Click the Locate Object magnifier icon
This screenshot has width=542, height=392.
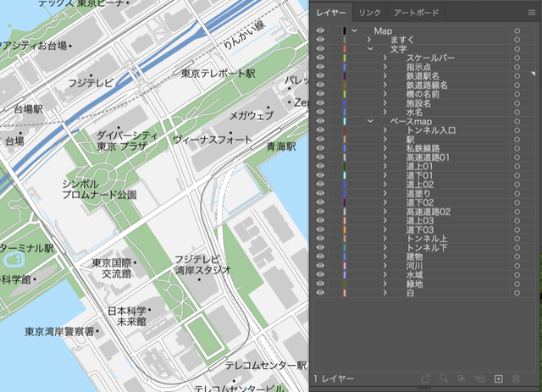(443, 378)
